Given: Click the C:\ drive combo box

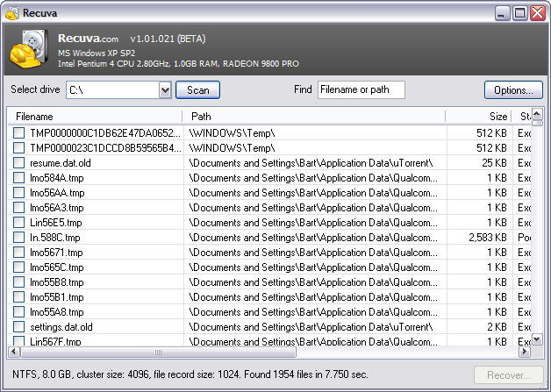Looking at the screenshot, I should tap(118, 90).
